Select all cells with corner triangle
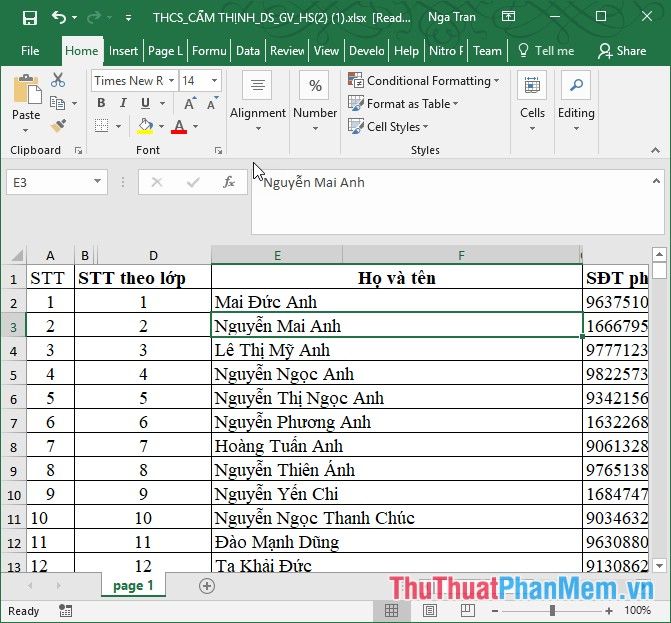Screen dimensions: 671x623 pyautogui.click(x=16, y=255)
